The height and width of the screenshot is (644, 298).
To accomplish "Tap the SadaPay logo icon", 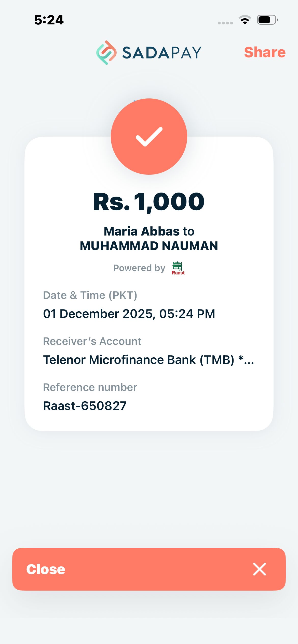I will point(106,53).
